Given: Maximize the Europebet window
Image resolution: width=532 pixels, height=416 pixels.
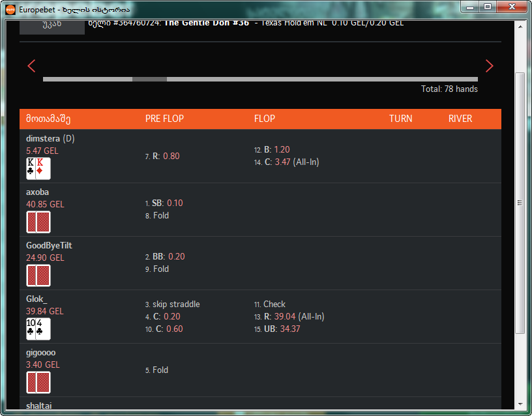Looking at the screenshot, I should (488, 7).
